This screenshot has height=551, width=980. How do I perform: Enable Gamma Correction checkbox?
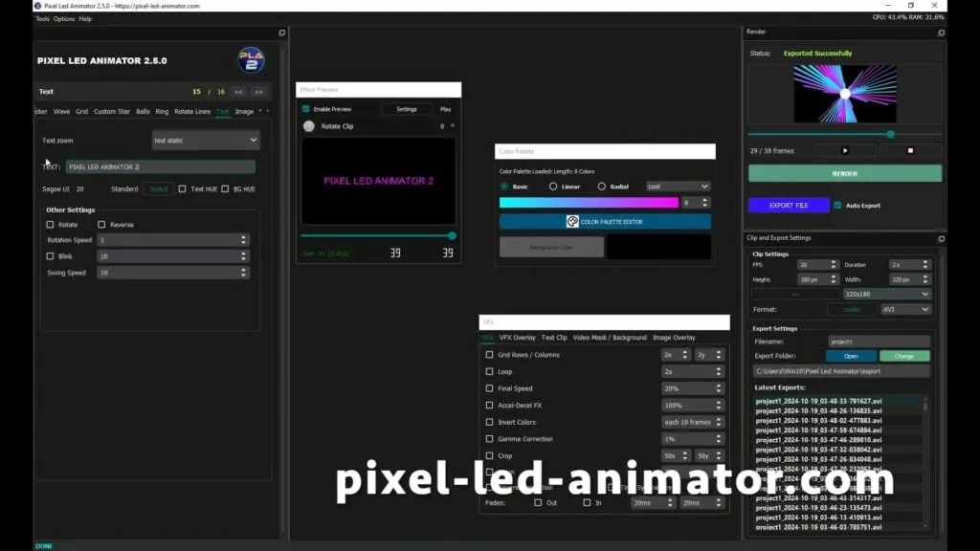(489, 439)
